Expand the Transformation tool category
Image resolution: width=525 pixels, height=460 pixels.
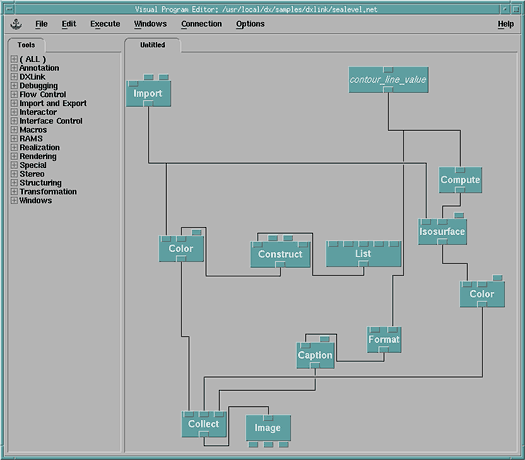(14, 192)
